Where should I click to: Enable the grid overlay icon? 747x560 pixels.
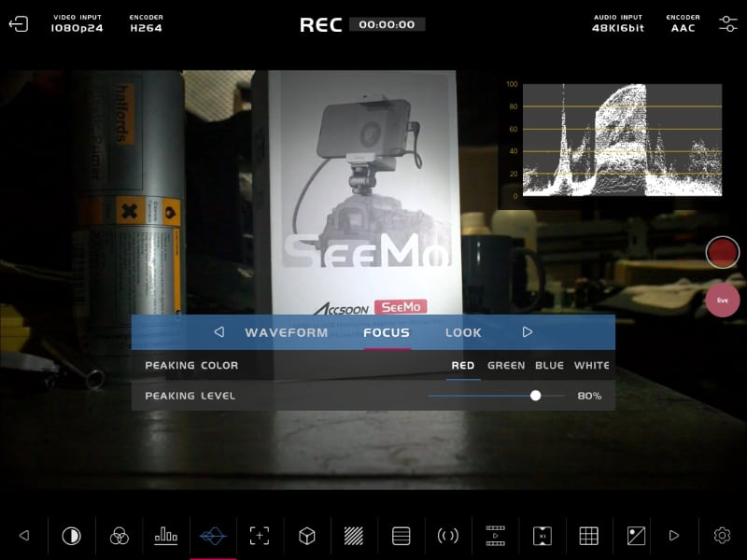pos(589,536)
